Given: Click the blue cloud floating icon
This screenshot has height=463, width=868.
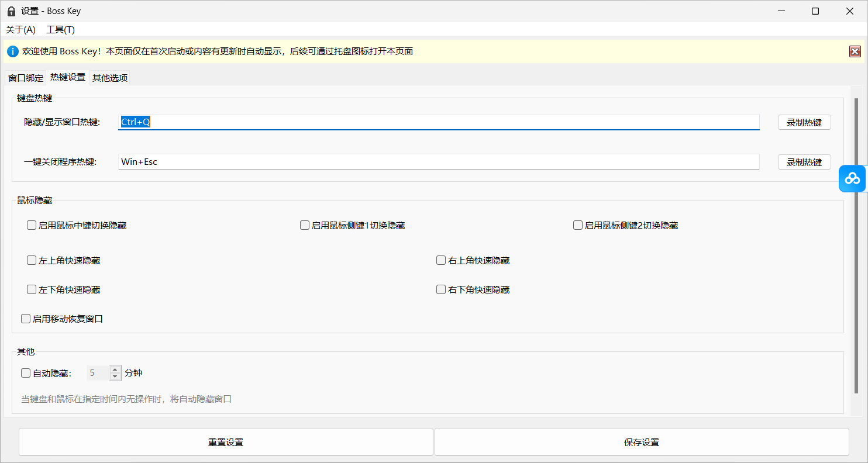Looking at the screenshot, I should (853, 178).
